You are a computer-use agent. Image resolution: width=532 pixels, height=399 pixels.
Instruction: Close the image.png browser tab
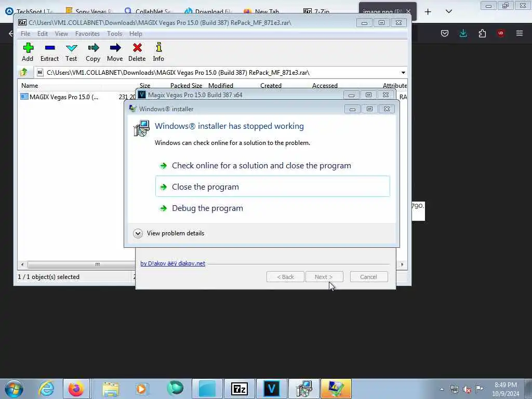tap(408, 11)
